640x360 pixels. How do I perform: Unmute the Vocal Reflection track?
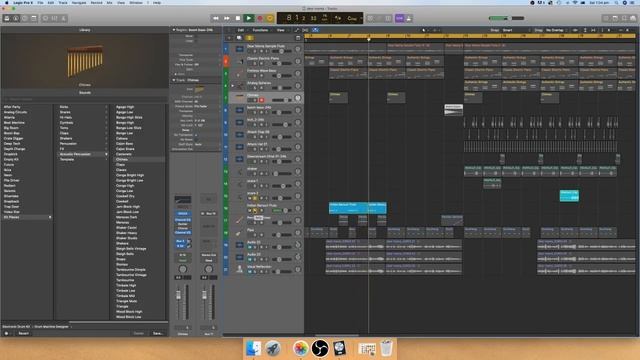pyautogui.click(x=249, y=271)
